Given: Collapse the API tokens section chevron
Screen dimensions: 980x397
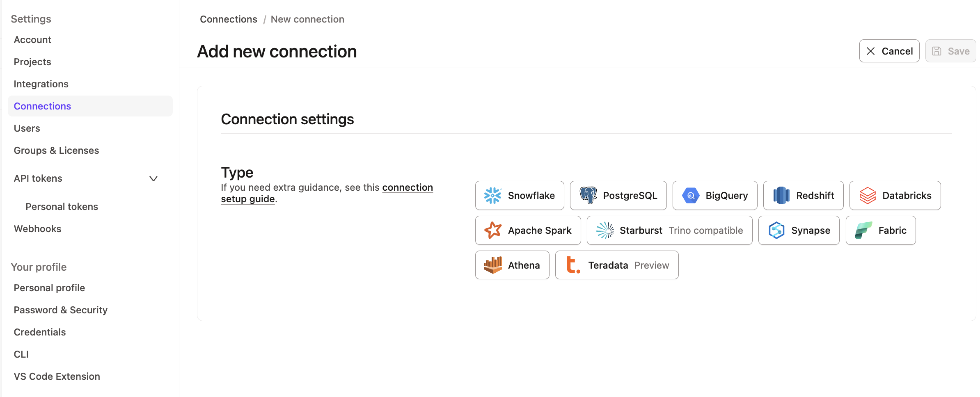Looking at the screenshot, I should (x=153, y=178).
